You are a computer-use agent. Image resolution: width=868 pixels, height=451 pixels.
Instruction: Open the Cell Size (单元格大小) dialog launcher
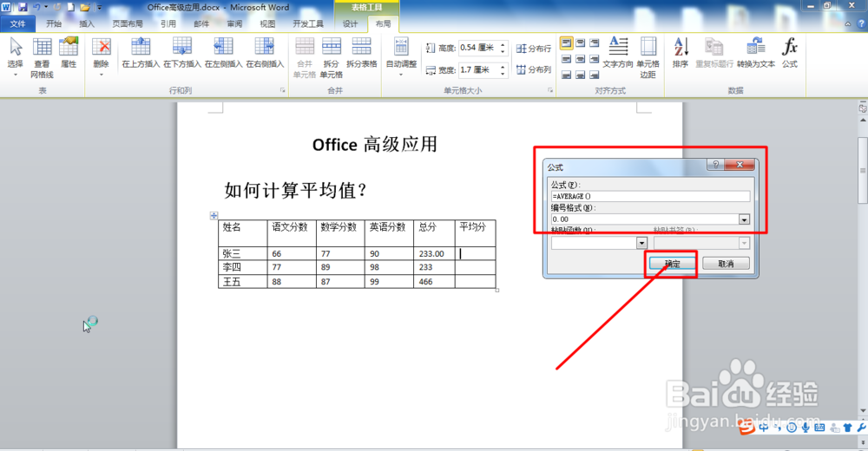click(550, 90)
